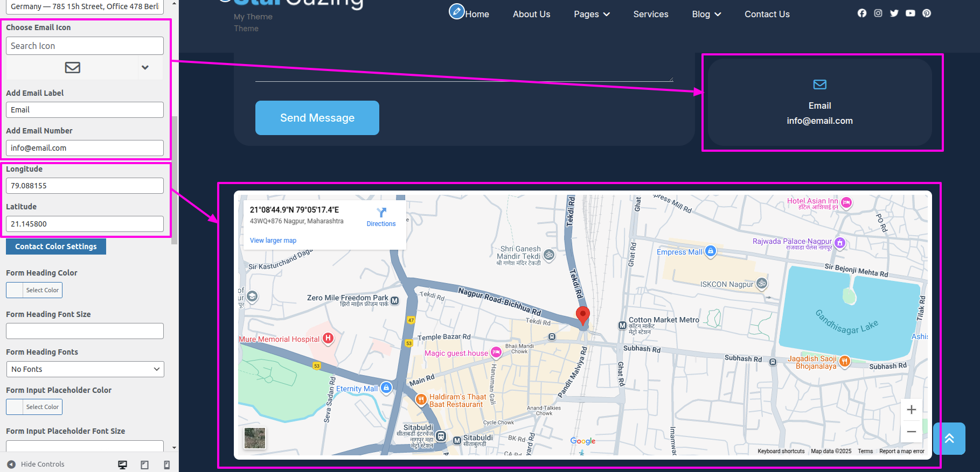This screenshot has width=980, height=472.
Task: Click the scroll-to-top double arrow button
Action: click(x=949, y=439)
